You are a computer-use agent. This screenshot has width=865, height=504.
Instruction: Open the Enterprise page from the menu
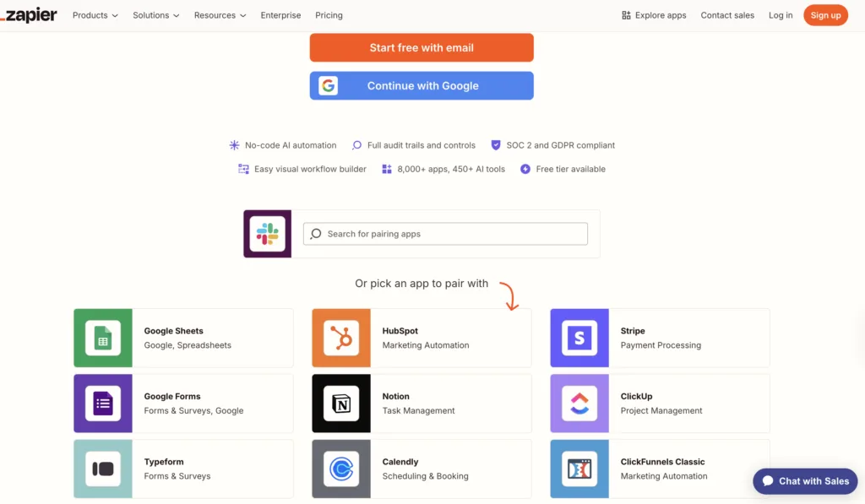[x=280, y=14]
